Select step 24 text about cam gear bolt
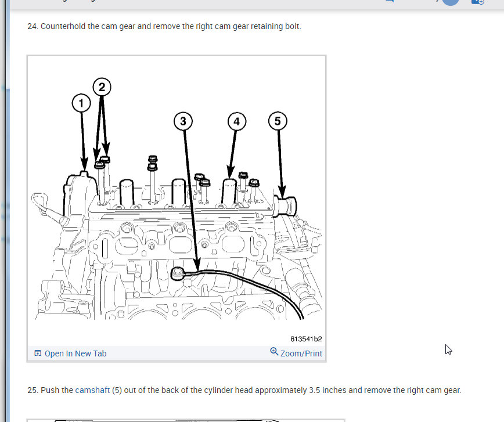504x422 pixels. (164, 26)
